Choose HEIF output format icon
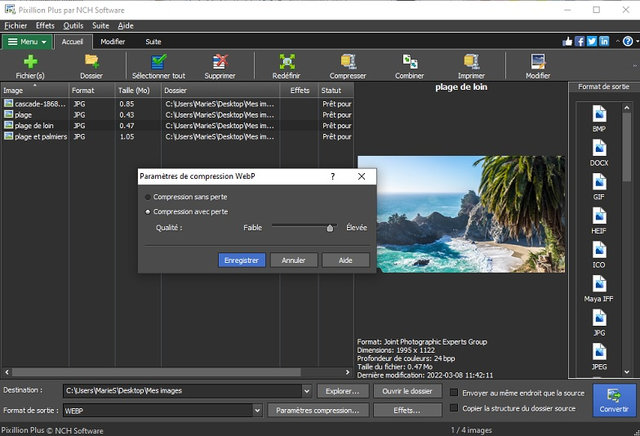The width and height of the screenshot is (640, 436). 599,220
